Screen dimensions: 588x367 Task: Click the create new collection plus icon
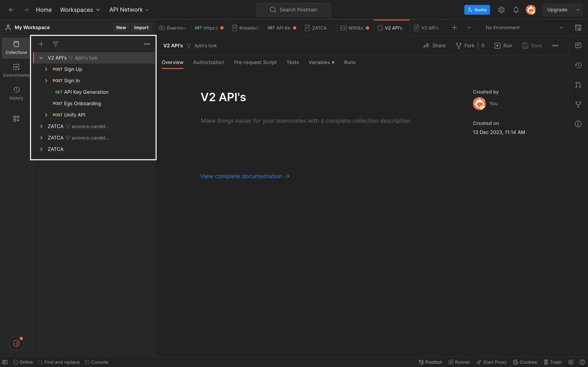tap(41, 44)
